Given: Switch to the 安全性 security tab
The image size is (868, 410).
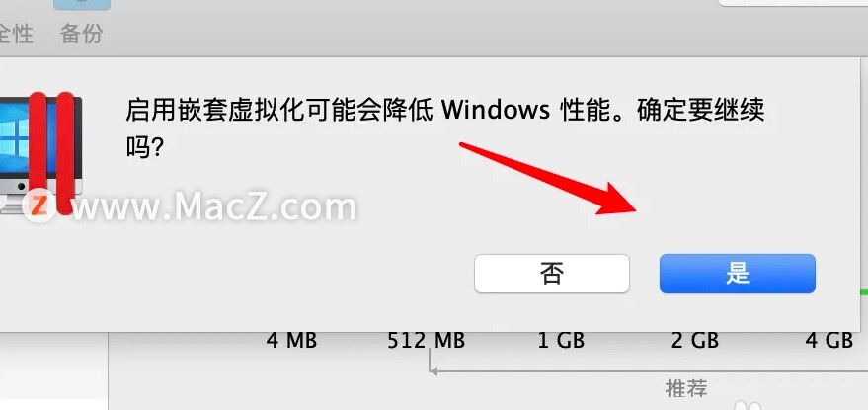Looking at the screenshot, I should [x=16, y=34].
